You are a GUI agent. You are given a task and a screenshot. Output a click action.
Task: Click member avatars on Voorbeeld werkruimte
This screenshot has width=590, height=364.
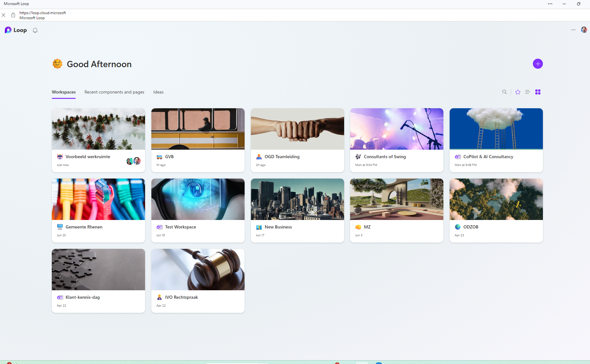(x=133, y=161)
